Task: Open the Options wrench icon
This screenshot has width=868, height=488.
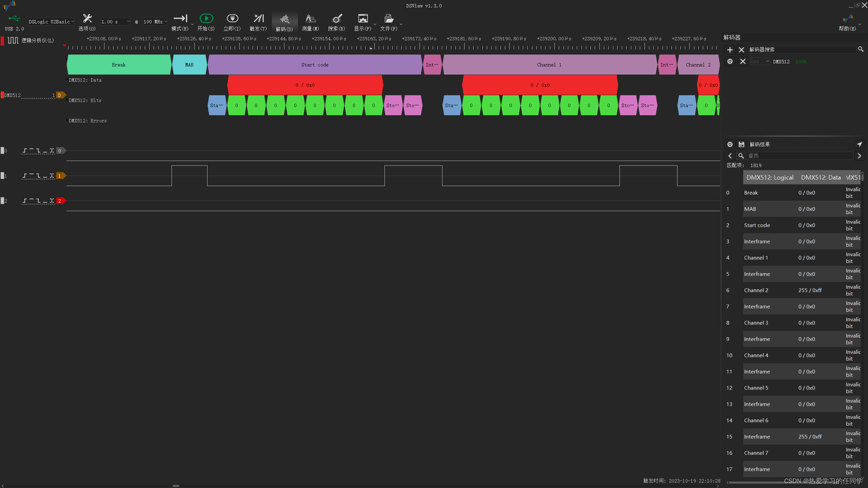Action: [x=87, y=19]
